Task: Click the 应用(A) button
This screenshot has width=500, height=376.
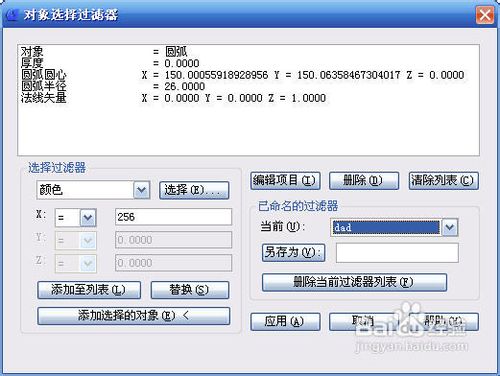Action: (x=285, y=321)
